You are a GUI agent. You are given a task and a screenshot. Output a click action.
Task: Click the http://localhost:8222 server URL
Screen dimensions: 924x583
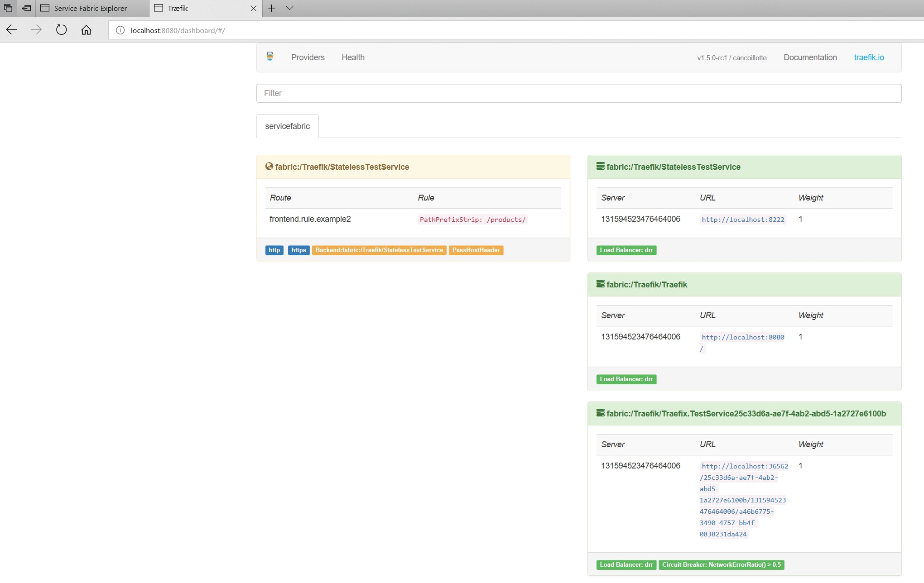coord(742,219)
